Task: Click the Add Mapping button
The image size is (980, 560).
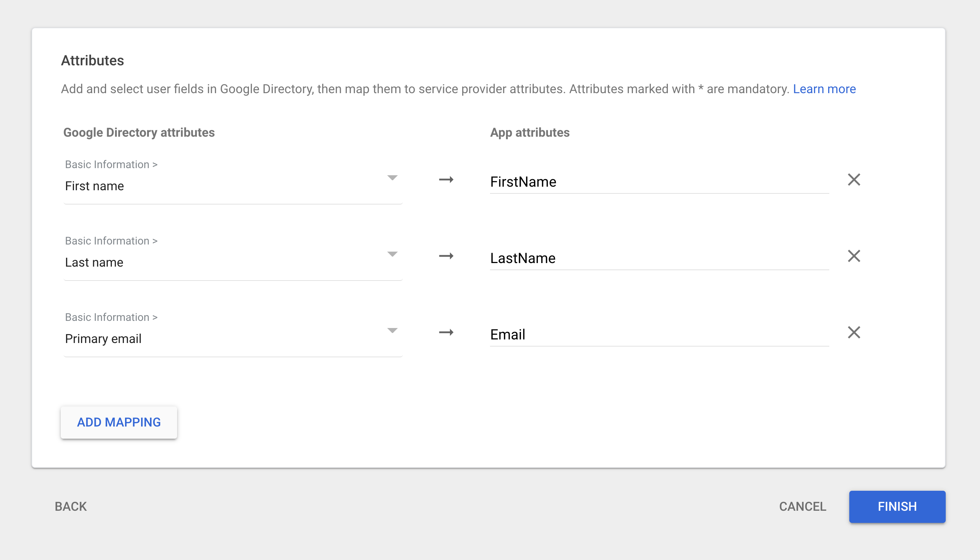Action: click(119, 422)
